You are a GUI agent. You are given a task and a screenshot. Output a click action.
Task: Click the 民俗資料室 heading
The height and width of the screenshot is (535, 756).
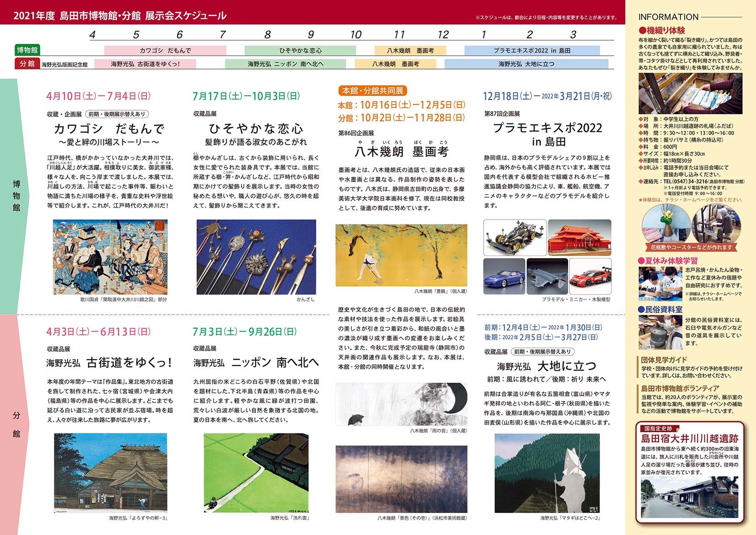pyautogui.click(x=660, y=310)
